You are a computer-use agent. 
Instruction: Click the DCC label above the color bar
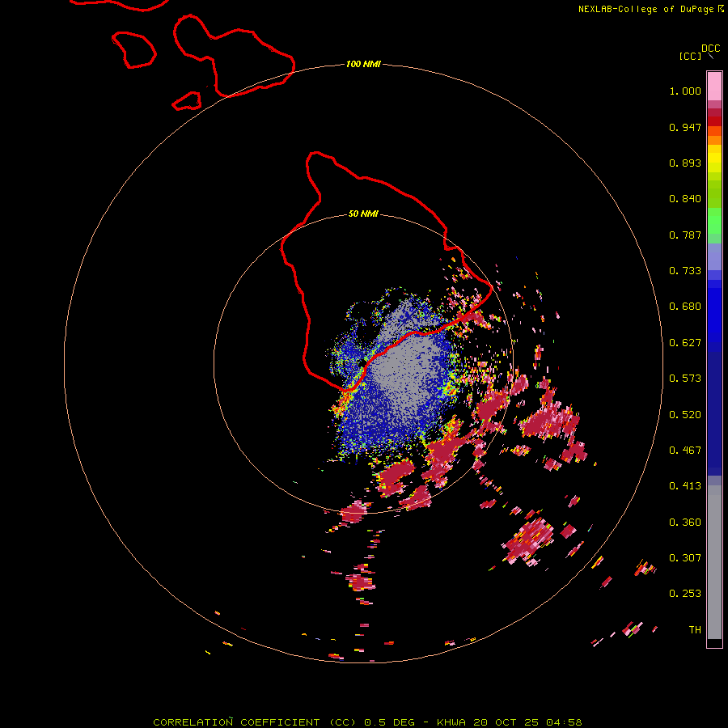click(x=710, y=49)
